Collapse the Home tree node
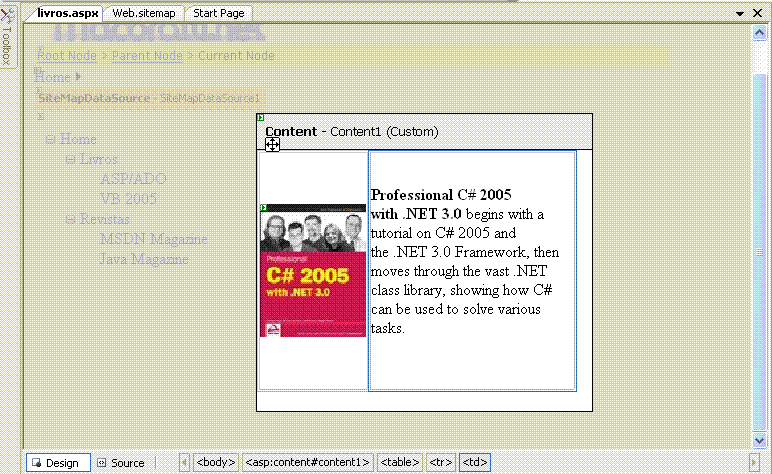Image resolution: width=772 pixels, height=474 pixels. [x=50, y=140]
